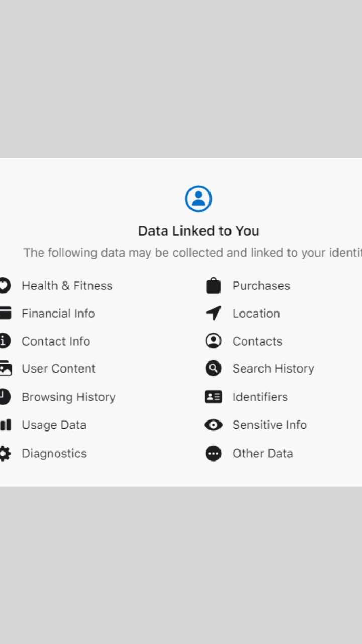Viewport: 362px width, 644px height.
Task: Click the Sensitive Info text label
Action: [x=269, y=425]
